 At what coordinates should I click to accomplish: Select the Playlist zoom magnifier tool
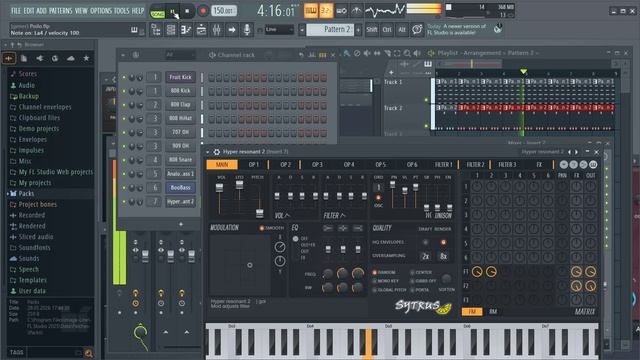(407, 53)
